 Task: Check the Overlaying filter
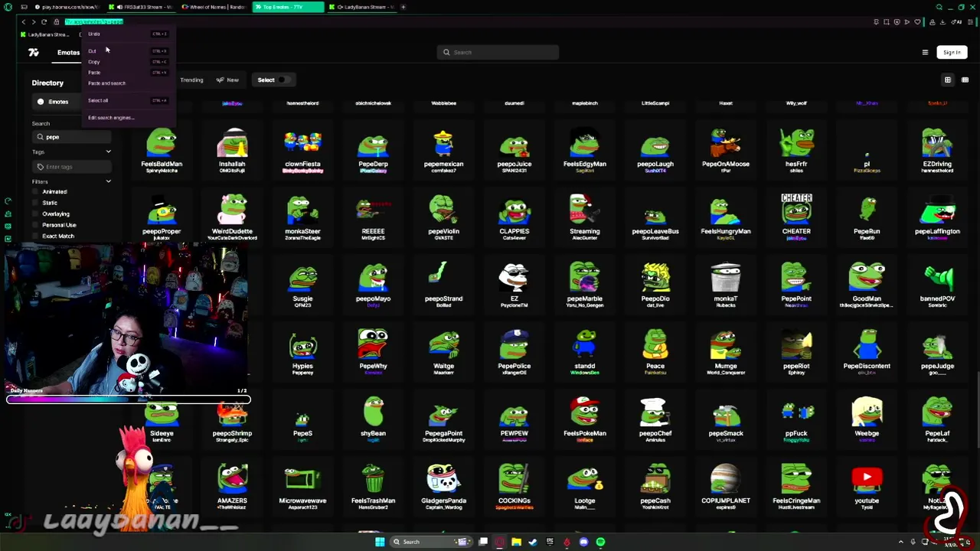click(35, 214)
